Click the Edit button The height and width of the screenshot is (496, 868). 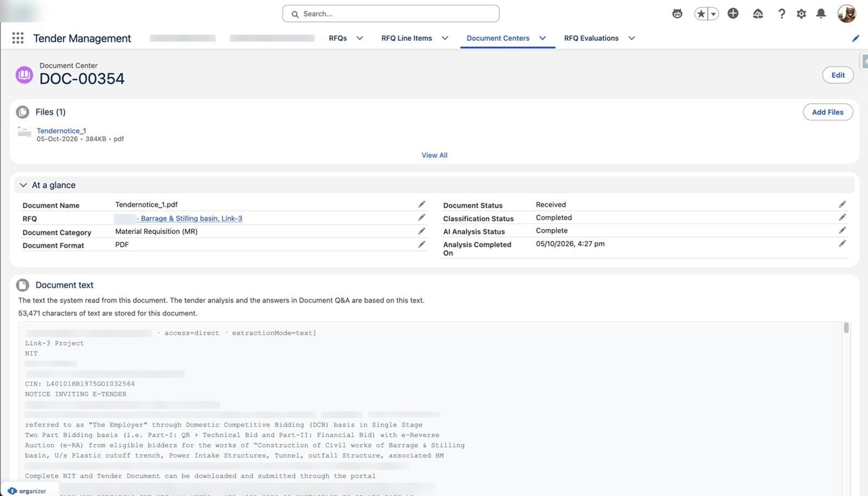click(838, 75)
